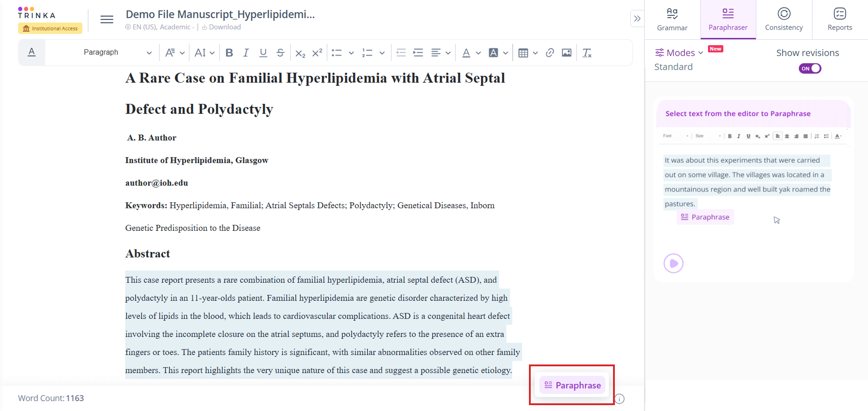The height and width of the screenshot is (411, 868).
Task: Decrease paragraph indent
Action: coord(401,53)
